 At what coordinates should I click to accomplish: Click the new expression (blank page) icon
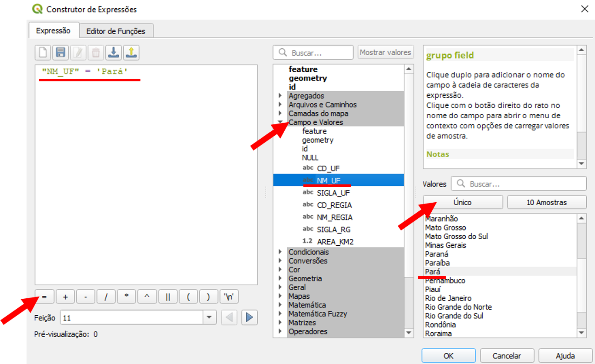(x=43, y=53)
